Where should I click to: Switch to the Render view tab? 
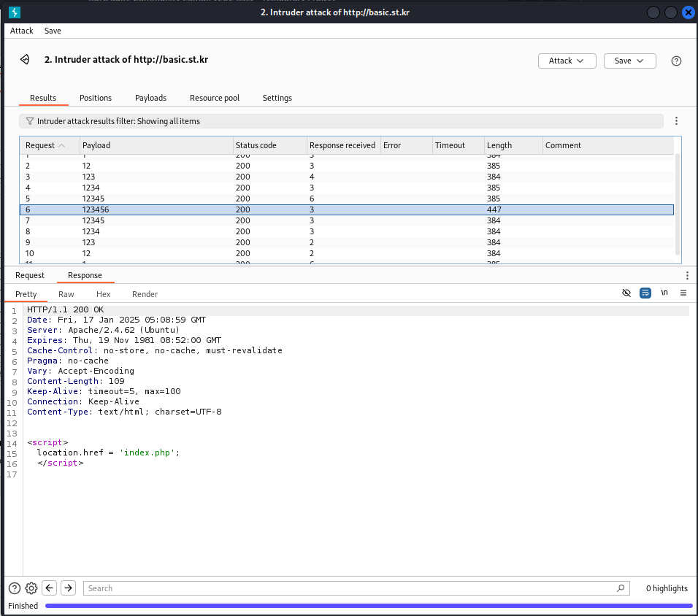click(145, 294)
